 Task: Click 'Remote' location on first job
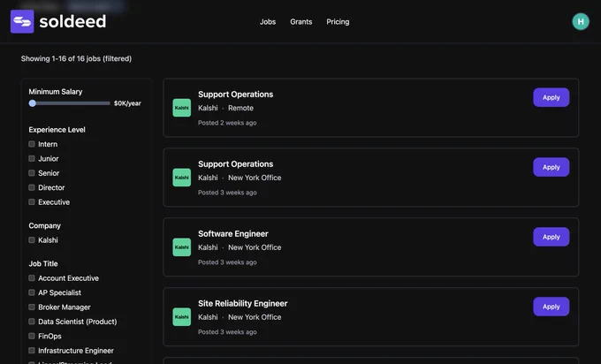240,108
